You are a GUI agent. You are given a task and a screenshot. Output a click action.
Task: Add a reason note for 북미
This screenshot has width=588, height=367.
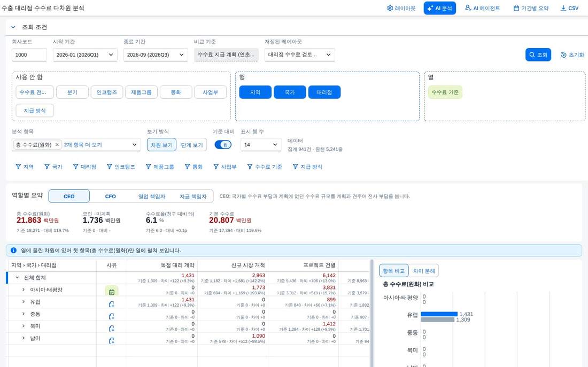(111, 329)
